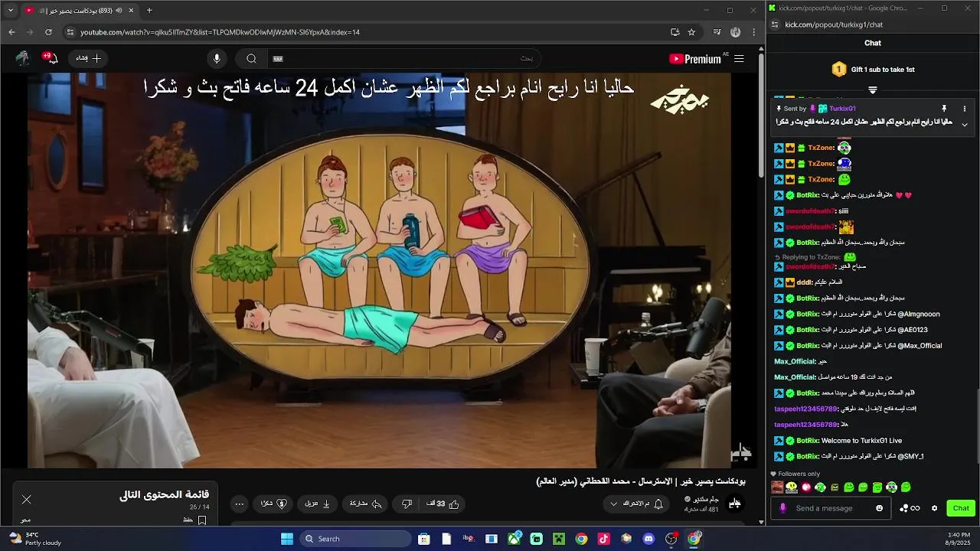Click the swordofdeath7 siiii message username
This screenshot has height=551, width=980.
(810, 211)
